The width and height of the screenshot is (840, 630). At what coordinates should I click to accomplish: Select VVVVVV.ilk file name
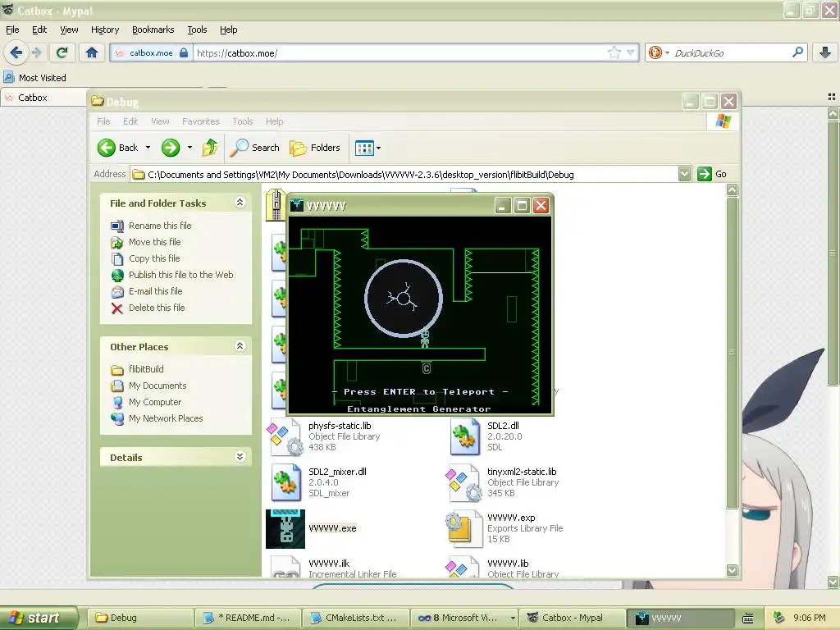329,564
